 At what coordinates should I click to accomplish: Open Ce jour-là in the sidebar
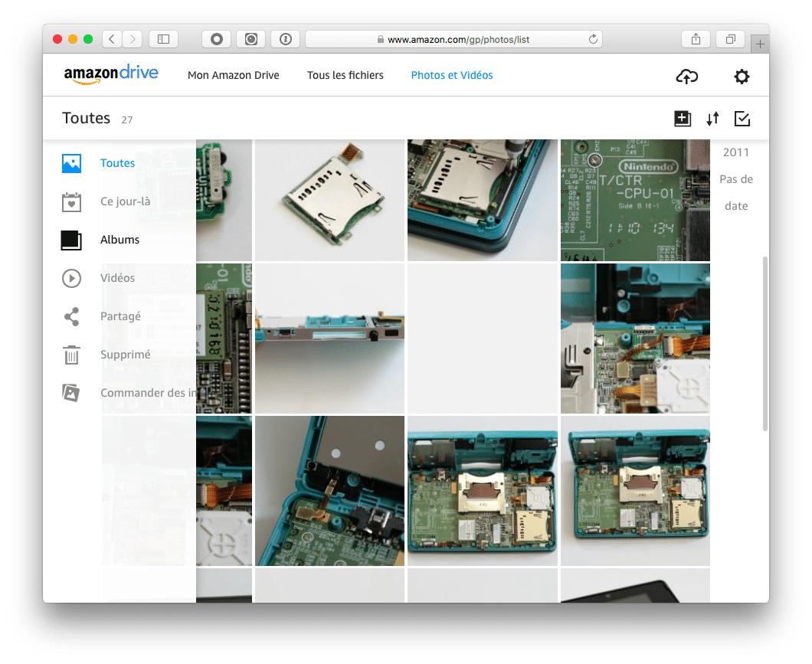126,201
